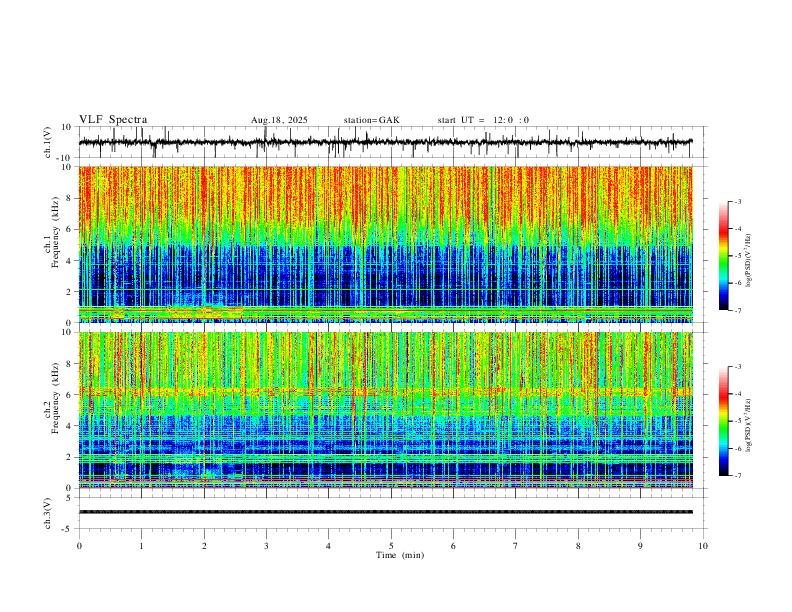Click the "ch.1(V)" waveform axis label

(x=48, y=142)
